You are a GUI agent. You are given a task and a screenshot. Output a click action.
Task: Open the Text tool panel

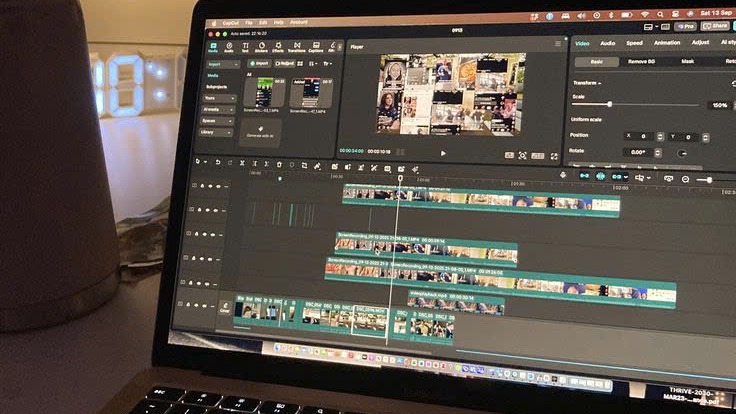click(245, 46)
